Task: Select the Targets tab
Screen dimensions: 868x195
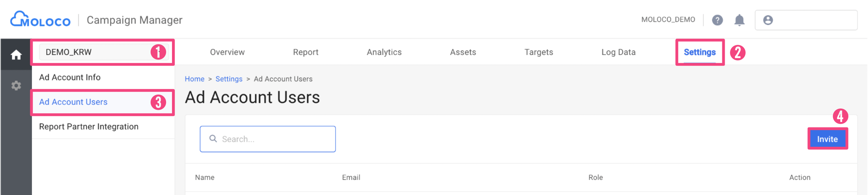Action: 538,52
